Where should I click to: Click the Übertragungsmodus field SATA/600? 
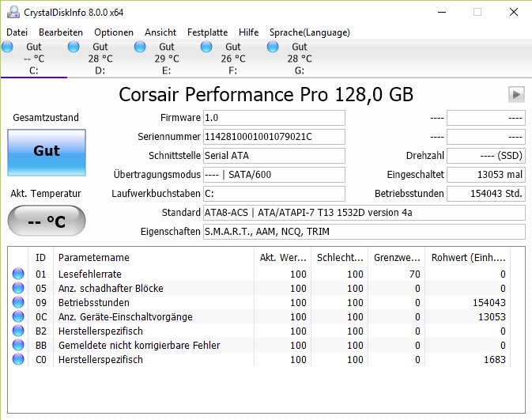274,175
